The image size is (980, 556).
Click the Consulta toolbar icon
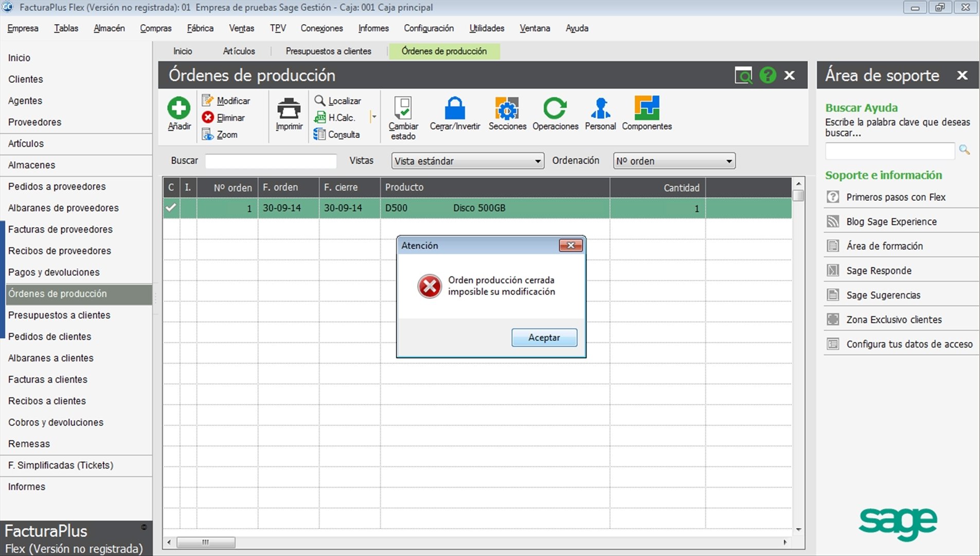point(319,134)
